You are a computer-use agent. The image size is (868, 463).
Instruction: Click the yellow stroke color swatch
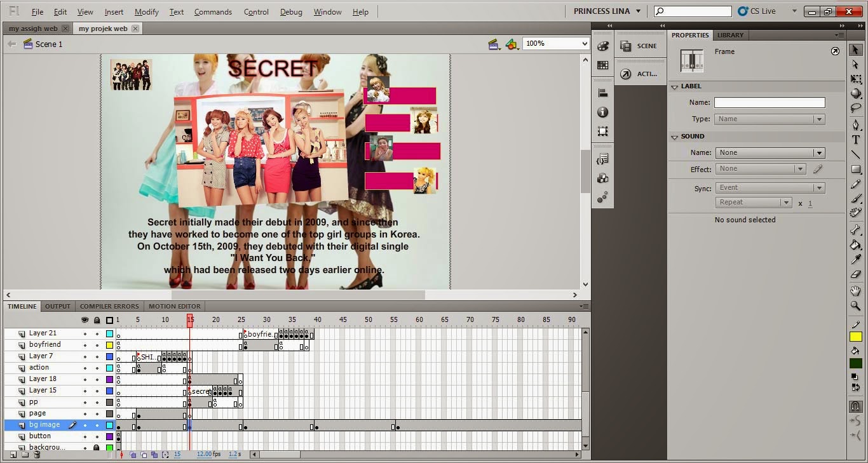[856, 337]
